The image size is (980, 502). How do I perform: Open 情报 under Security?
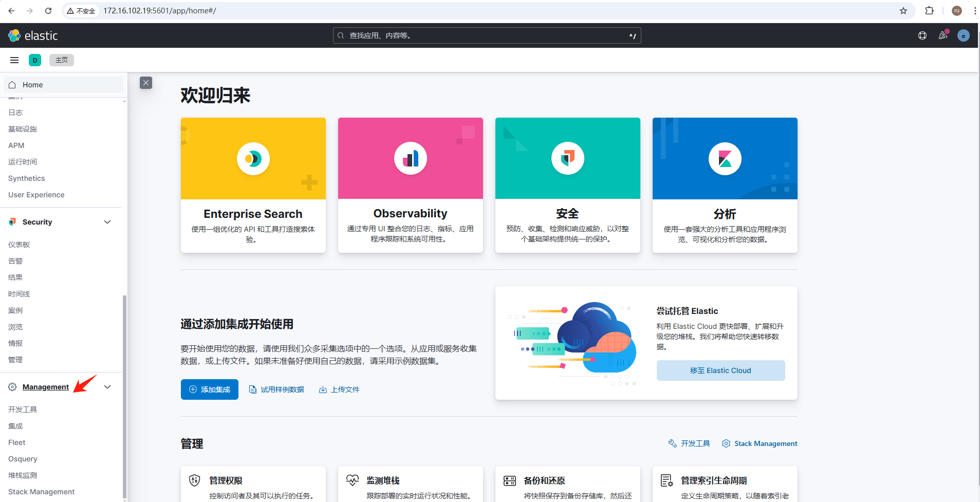(15, 343)
